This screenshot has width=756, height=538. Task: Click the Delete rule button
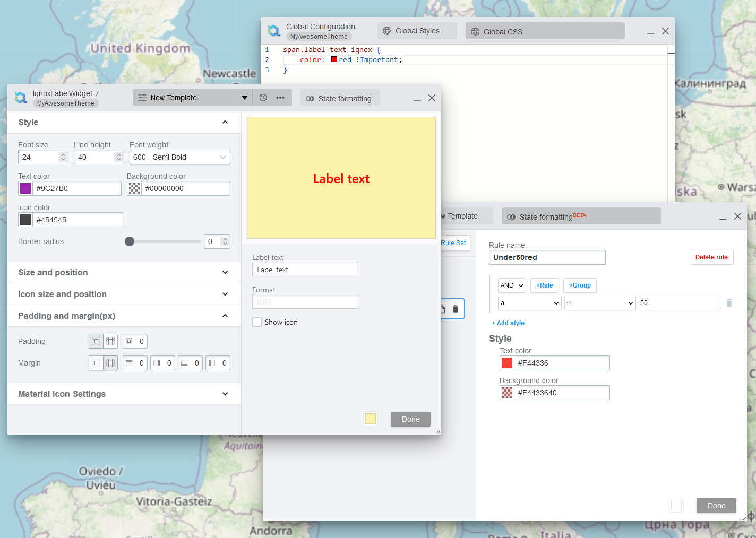pos(711,257)
